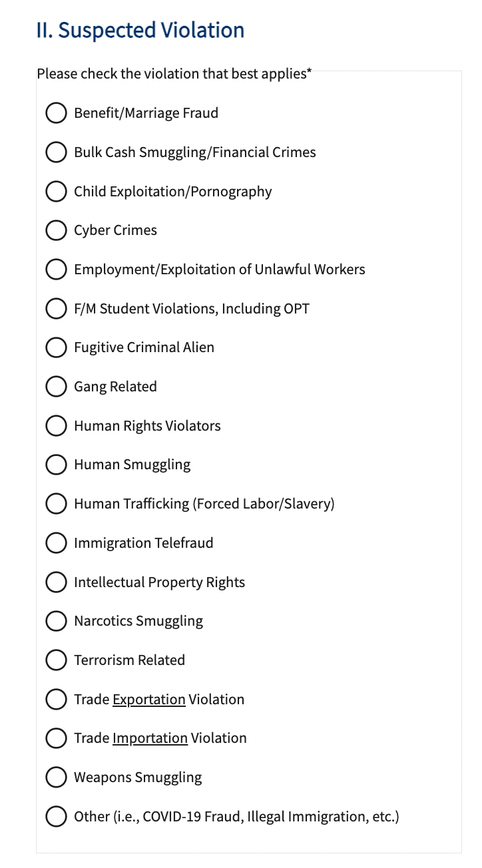482x868 pixels.
Task: Select Intellectual Property Rights violation
Action: click(x=56, y=582)
